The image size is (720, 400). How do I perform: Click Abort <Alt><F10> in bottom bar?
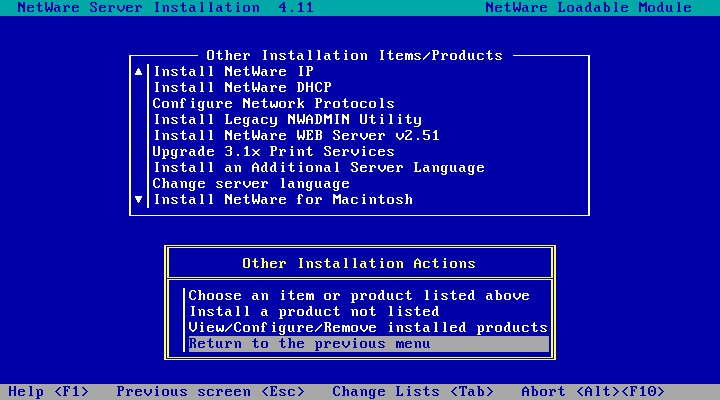pos(593,392)
